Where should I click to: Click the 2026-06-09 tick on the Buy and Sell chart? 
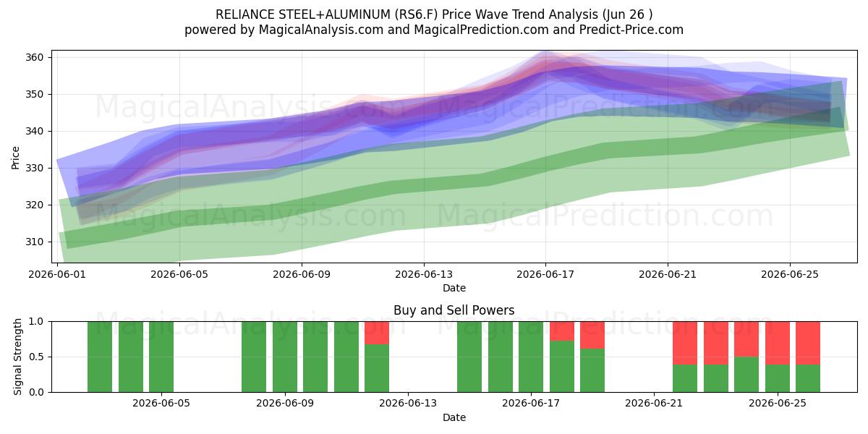(x=285, y=404)
